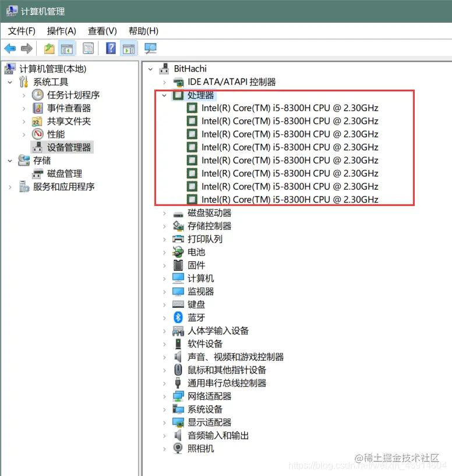This screenshot has height=476, width=452.
Task: Click the blue Help question mark icon
Action: [111, 48]
